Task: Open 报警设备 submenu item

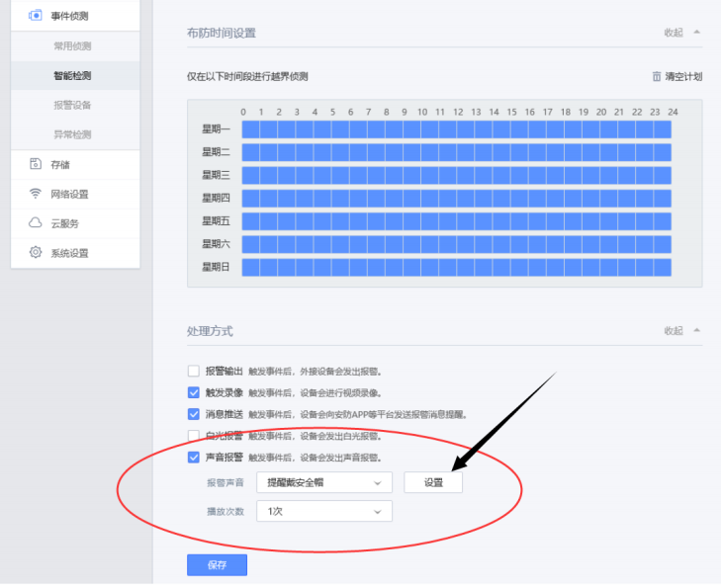Action: [75, 105]
